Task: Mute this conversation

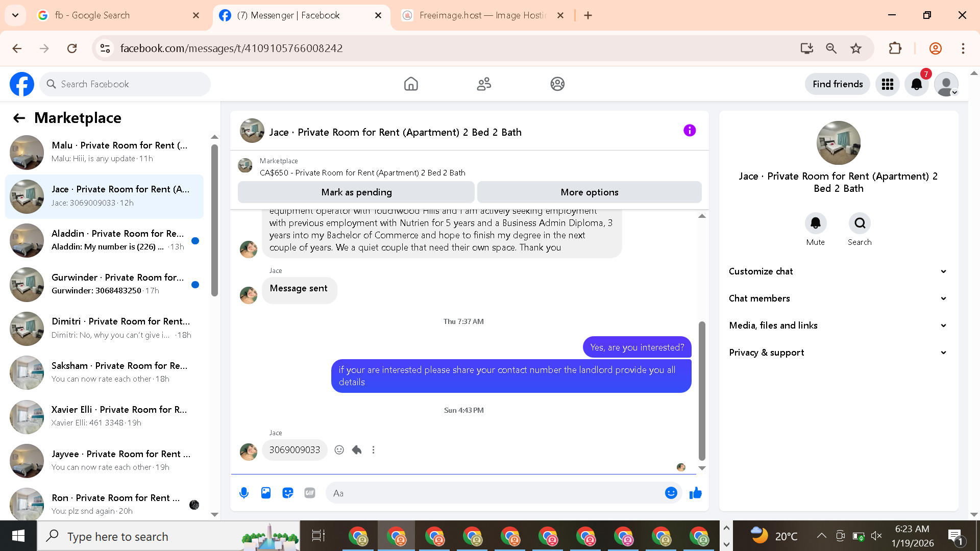Action: (815, 223)
